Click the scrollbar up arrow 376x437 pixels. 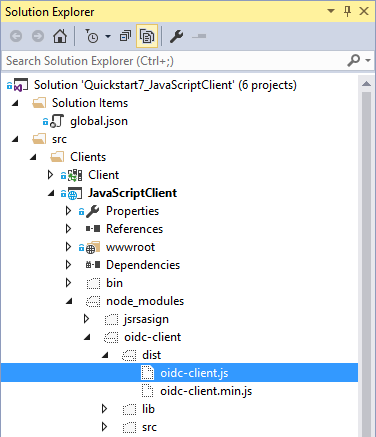(366, 83)
